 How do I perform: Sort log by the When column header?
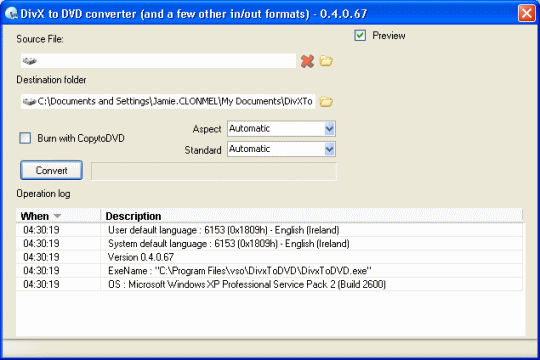tap(58, 216)
